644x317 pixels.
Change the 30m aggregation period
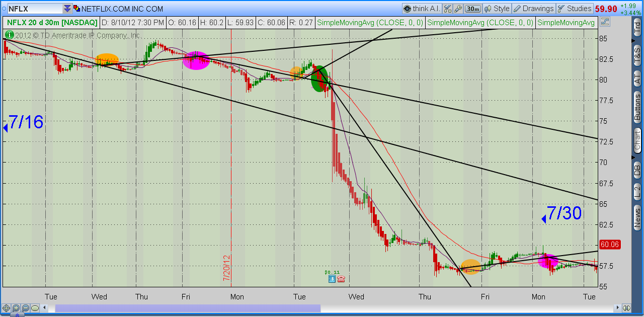point(472,9)
